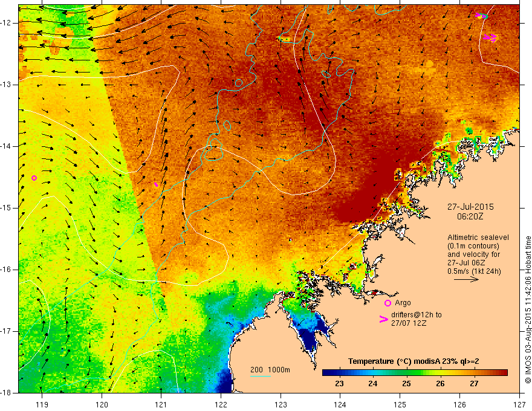Screen dimensions: 532x411
Task: Click the latitude axis label -12
Action: coord(6,23)
